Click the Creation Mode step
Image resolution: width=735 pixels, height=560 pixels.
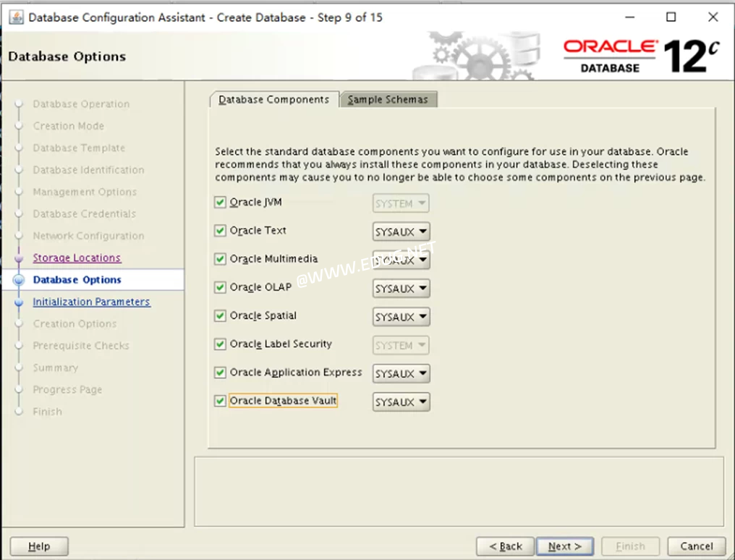click(69, 126)
